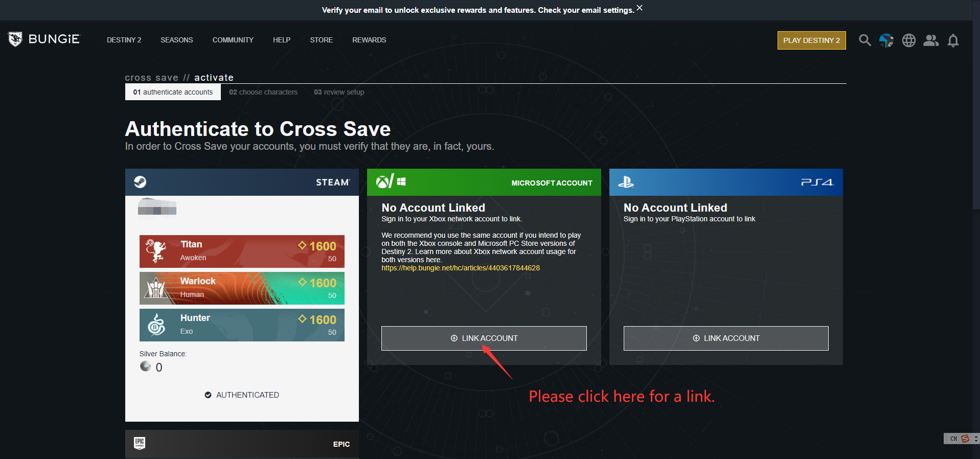Image resolution: width=980 pixels, height=459 pixels.
Task: Click the Play Destiny 2 button
Action: [x=812, y=40]
